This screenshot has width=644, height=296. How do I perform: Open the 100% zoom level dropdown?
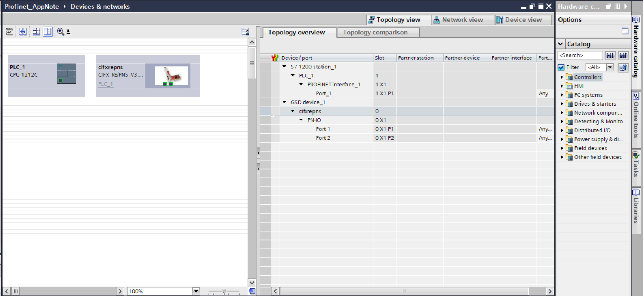click(196, 291)
